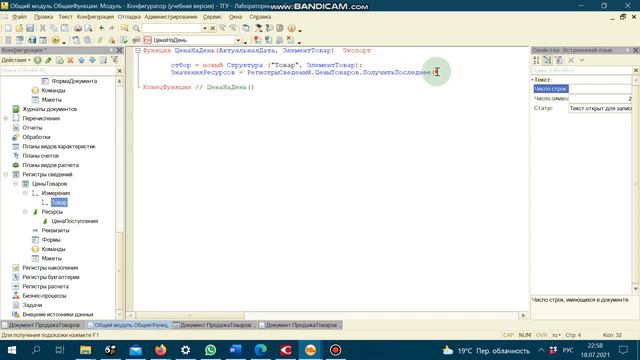This screenshot has height=360, width=640.
Task: Open the top toolbar search field dropdown arrow
Action: pos(204,28)
